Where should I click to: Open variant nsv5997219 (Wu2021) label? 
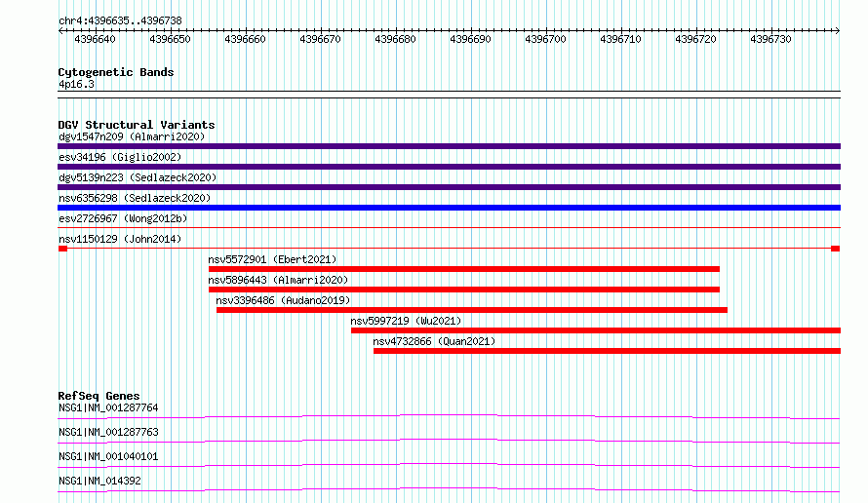tap(406, 321)
